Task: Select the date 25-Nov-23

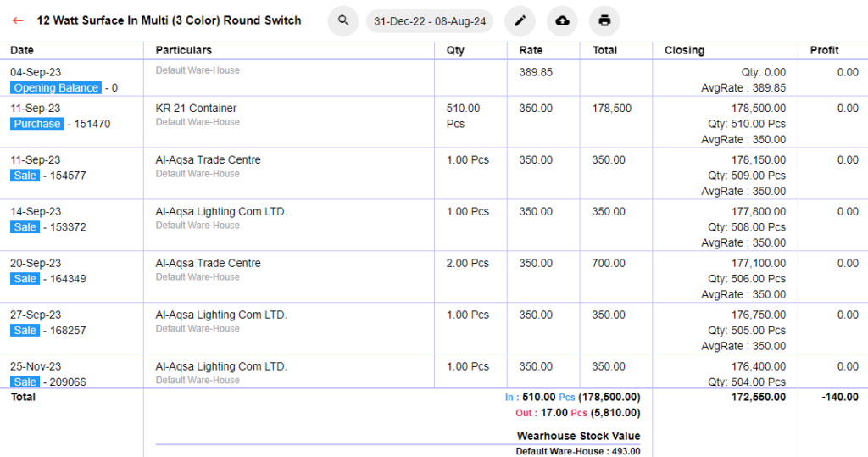Action: pos(36,365)
